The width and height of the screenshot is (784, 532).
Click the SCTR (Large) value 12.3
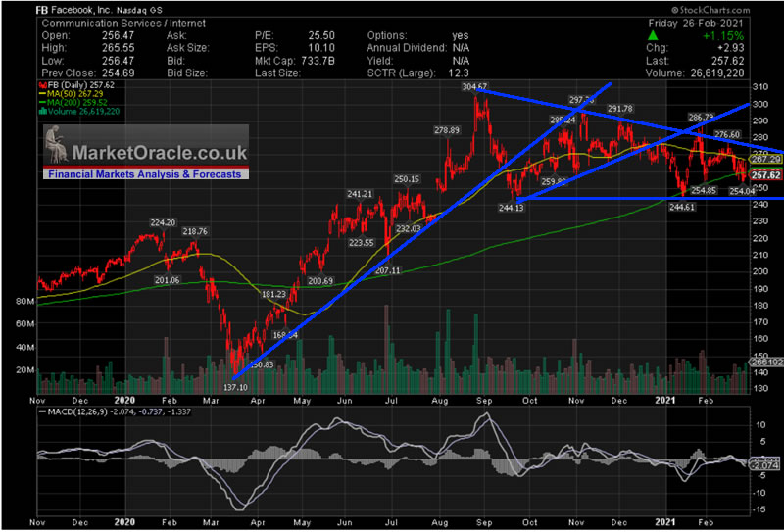(460, 73)
